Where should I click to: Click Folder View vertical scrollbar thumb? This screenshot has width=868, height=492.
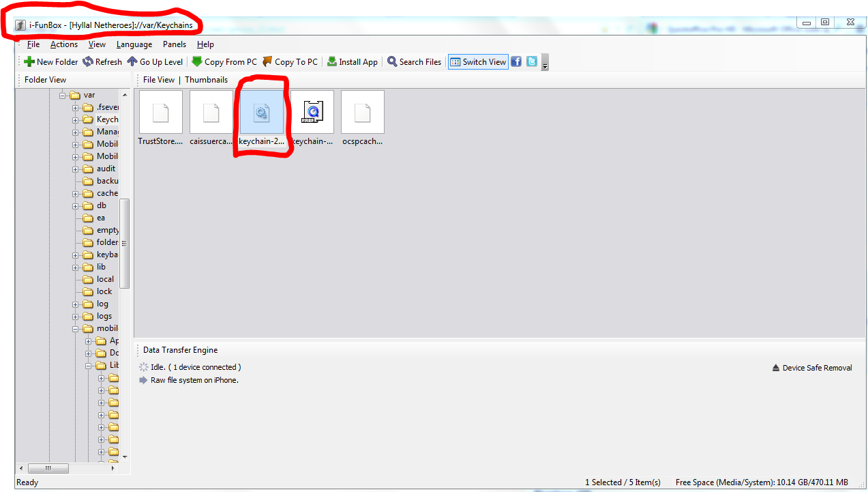click(124, 243)
